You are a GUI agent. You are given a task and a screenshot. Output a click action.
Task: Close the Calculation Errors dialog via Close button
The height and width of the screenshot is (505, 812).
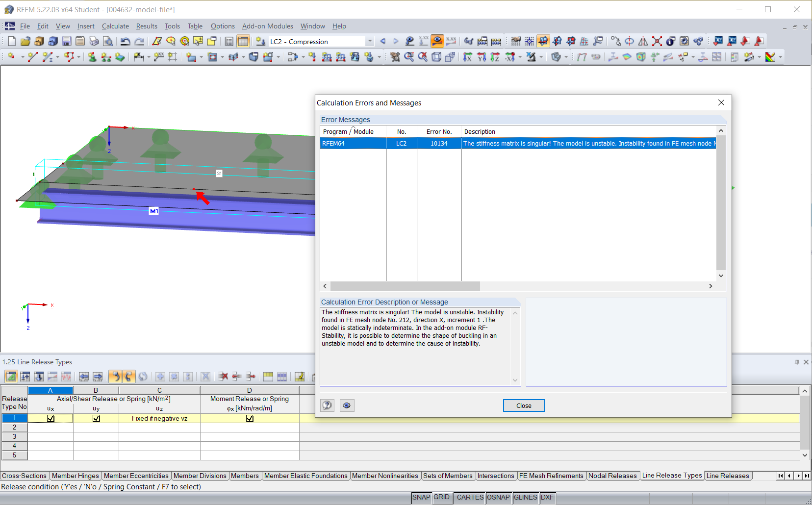point(524,405)
